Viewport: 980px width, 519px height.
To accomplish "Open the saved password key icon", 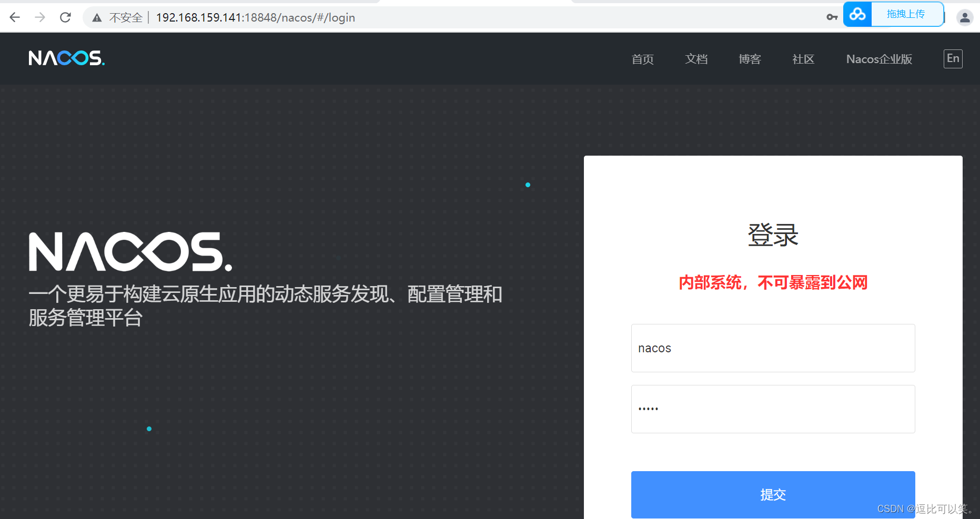I will point(832,17).
